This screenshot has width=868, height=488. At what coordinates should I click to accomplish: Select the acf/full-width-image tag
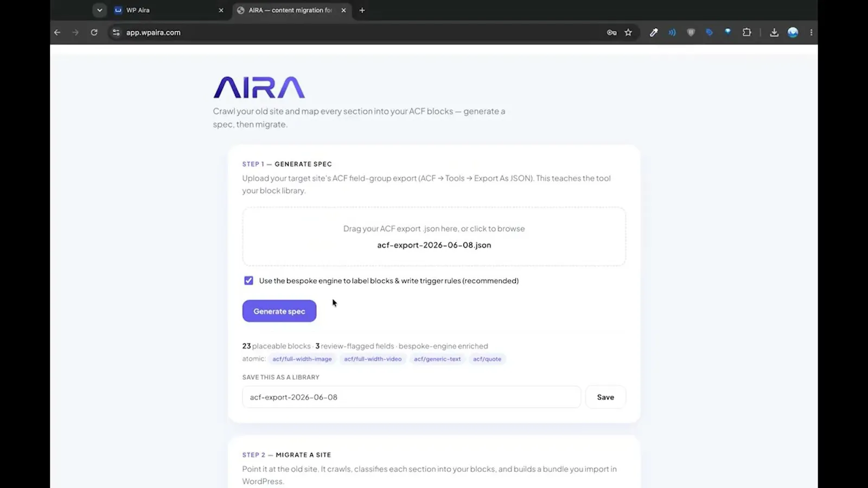point(302,359)
